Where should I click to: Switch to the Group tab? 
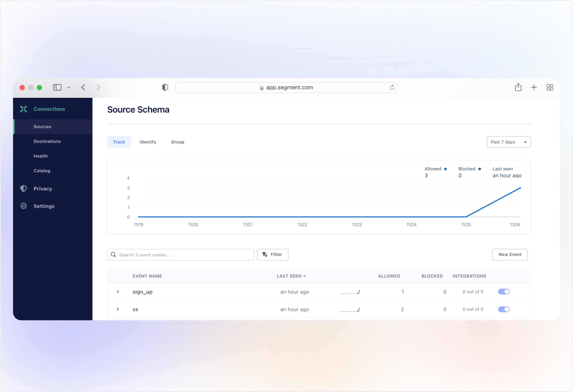click(178, 142)
